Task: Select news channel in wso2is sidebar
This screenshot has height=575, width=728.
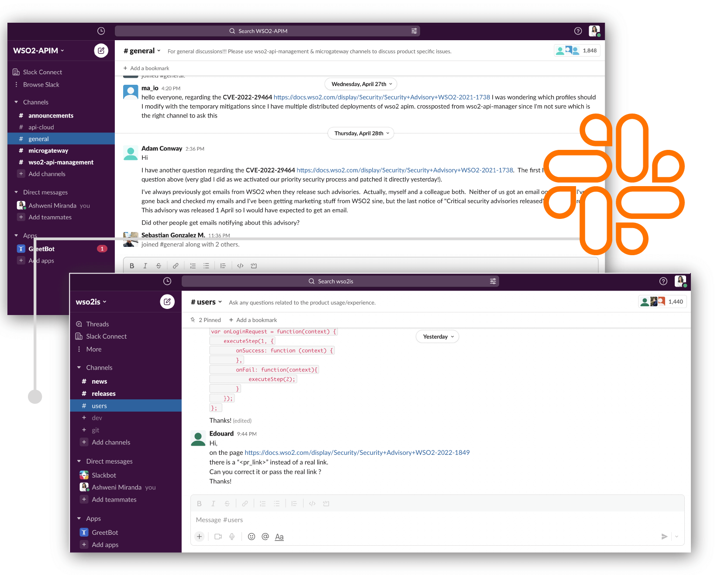Action: [x=126, y=381]
